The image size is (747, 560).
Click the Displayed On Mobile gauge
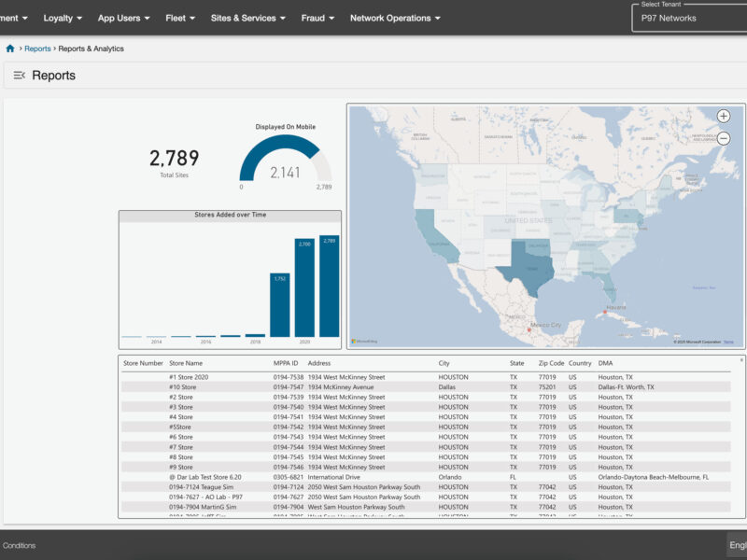[x=286, y=161]
